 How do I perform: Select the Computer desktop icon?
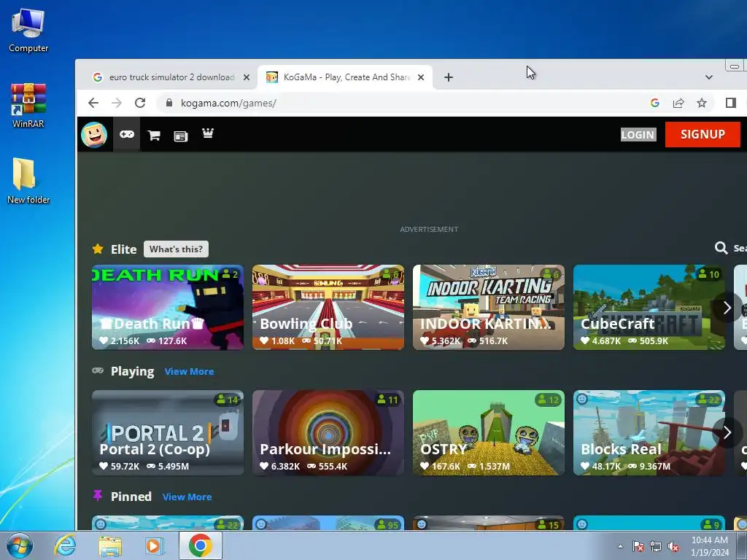pos(28,31)
